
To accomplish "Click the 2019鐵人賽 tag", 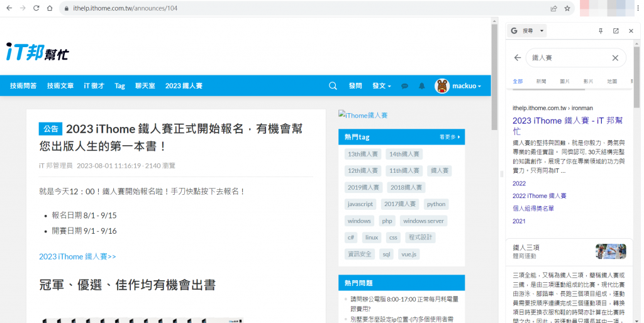I will [364, 187].
